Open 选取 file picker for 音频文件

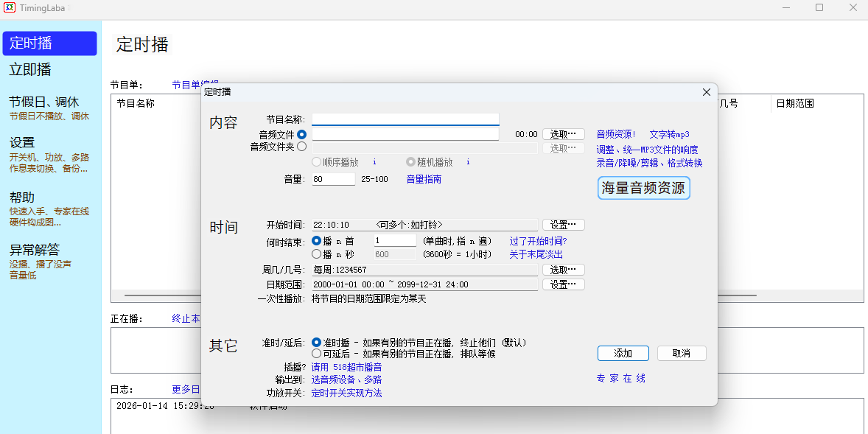(564, 134)
